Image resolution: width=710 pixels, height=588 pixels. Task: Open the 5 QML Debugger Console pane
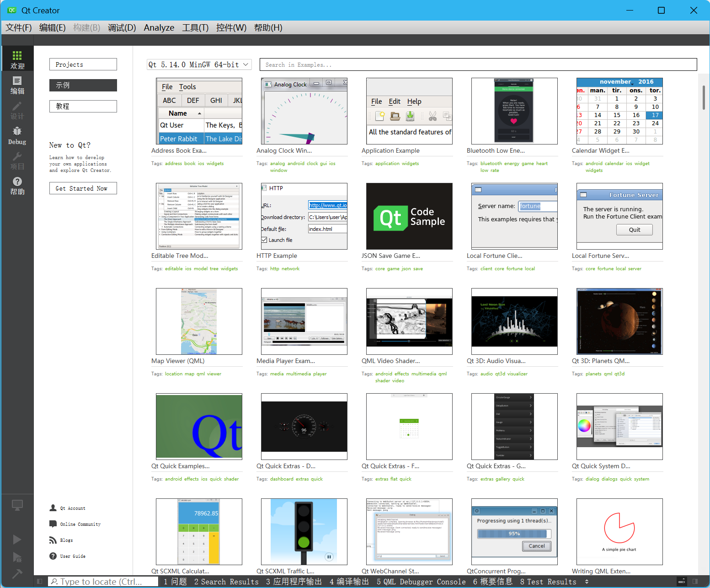coord(421,582)
